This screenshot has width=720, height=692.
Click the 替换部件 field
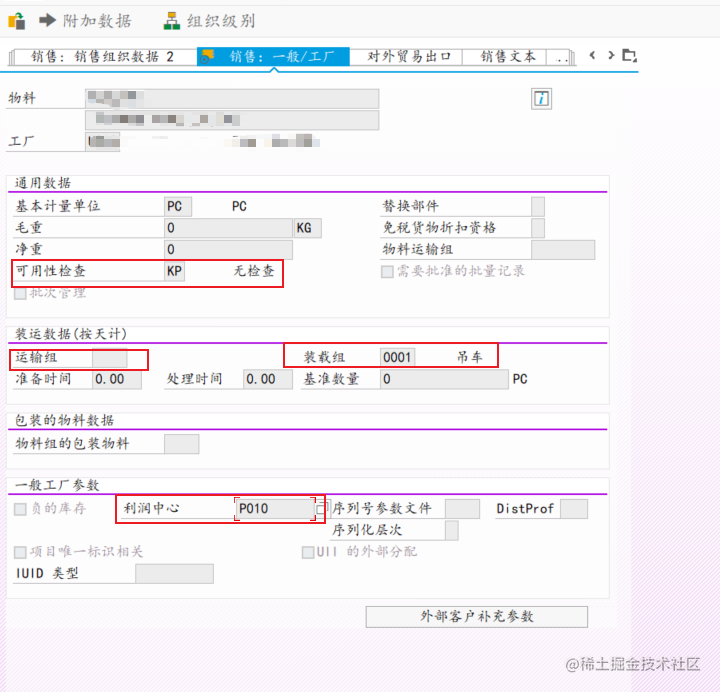click(538, 206)
